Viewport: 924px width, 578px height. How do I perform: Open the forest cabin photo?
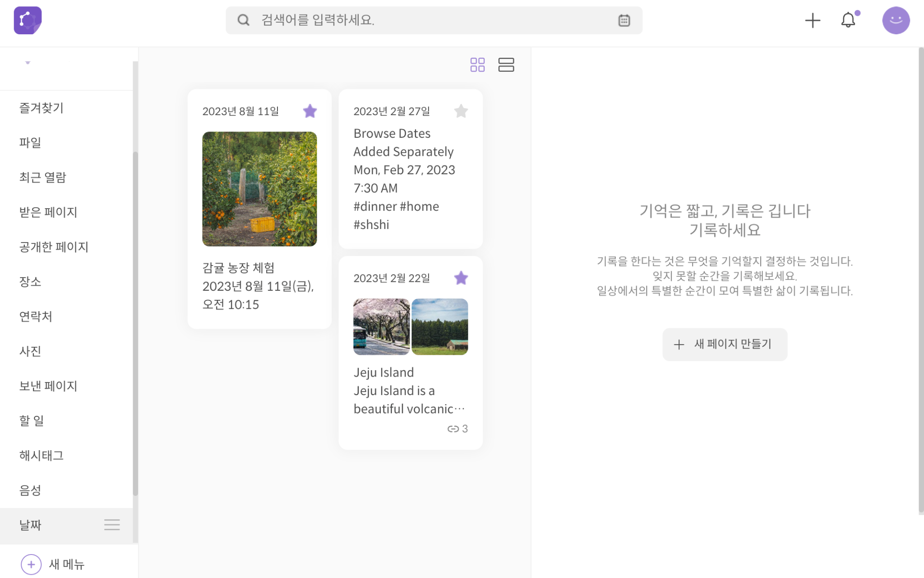pyautogui.click(x=440, y=326)
